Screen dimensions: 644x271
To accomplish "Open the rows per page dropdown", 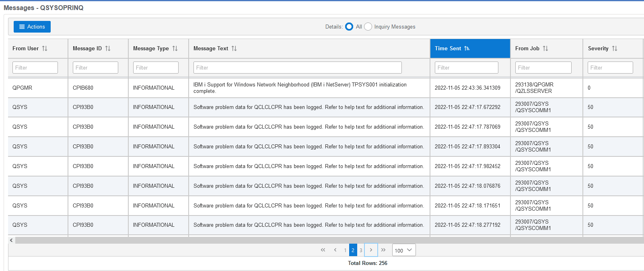I will (x=404, y=250).
